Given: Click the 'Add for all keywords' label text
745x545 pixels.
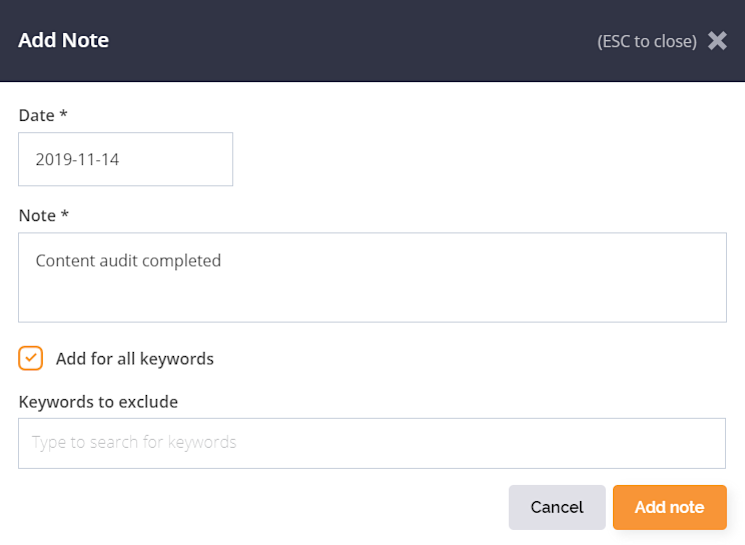Looking at the screenshot, I should coord(135,359).
